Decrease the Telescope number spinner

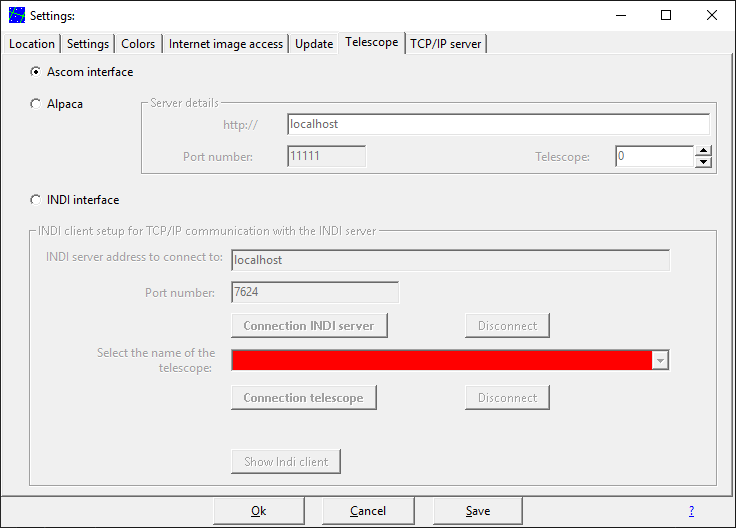pyautogui.click(x=703, y=162)
